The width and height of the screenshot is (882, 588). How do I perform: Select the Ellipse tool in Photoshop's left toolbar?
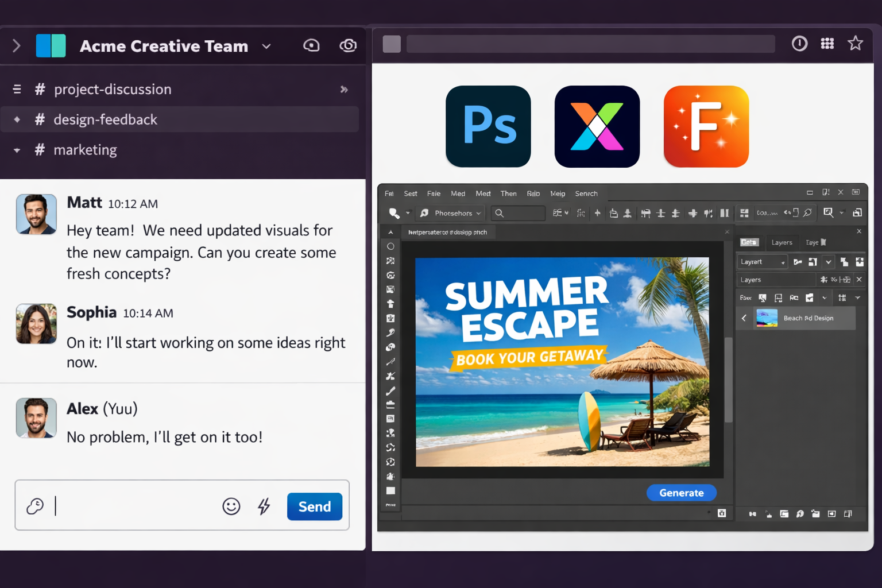pyautogui.click(x=390, y=246)
